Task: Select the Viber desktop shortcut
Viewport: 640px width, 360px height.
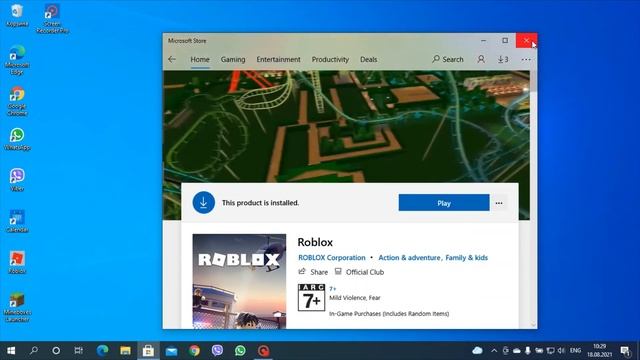Action: 17,180
